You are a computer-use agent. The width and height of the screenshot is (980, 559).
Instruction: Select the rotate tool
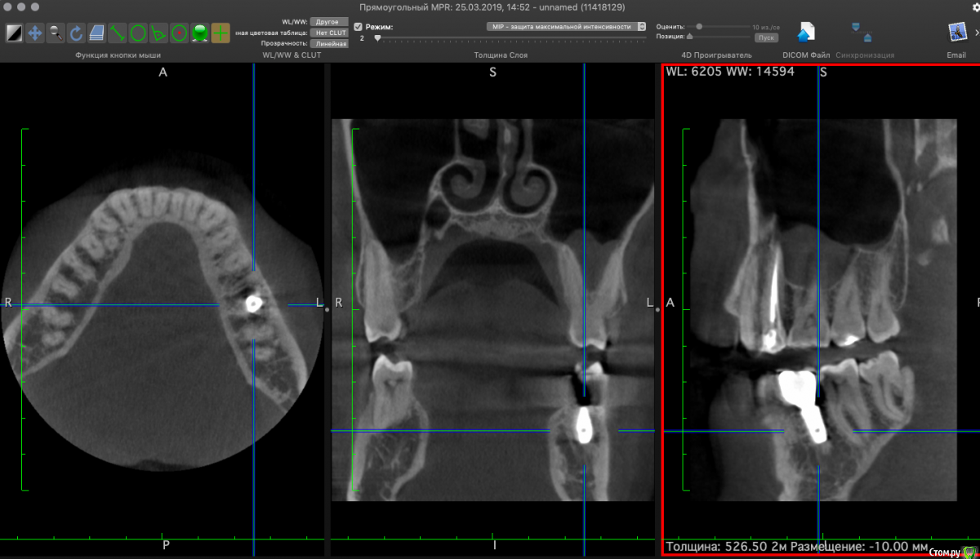pyautogui.click(x=76, y=33)
